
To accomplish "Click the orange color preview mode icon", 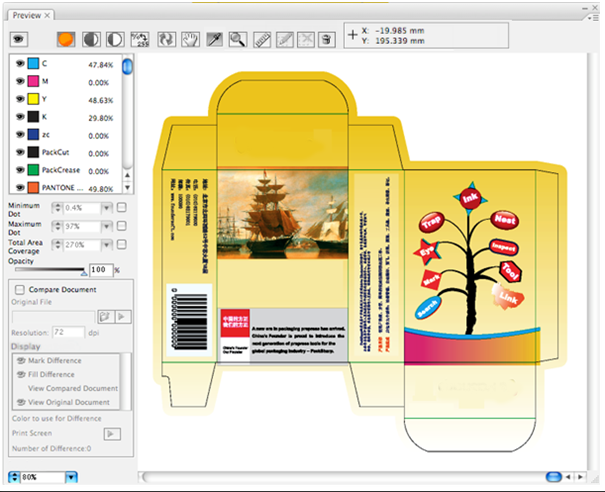I will click(67, 40).
